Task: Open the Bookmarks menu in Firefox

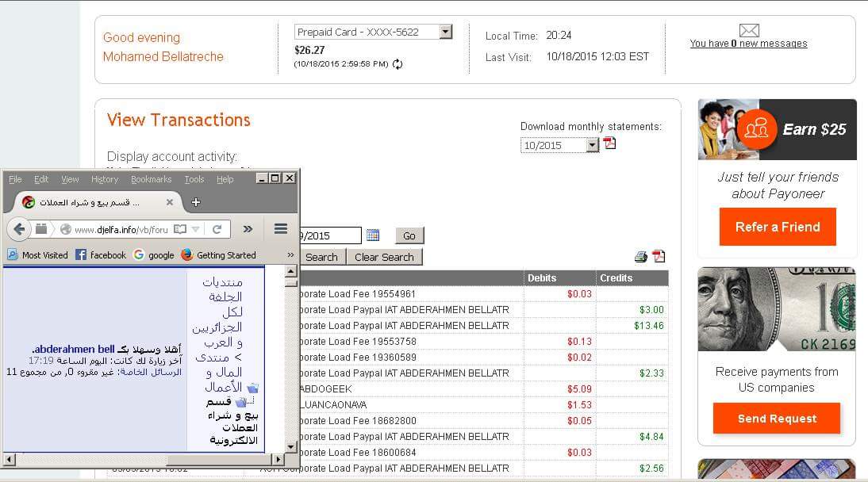Action: [151, 179]
